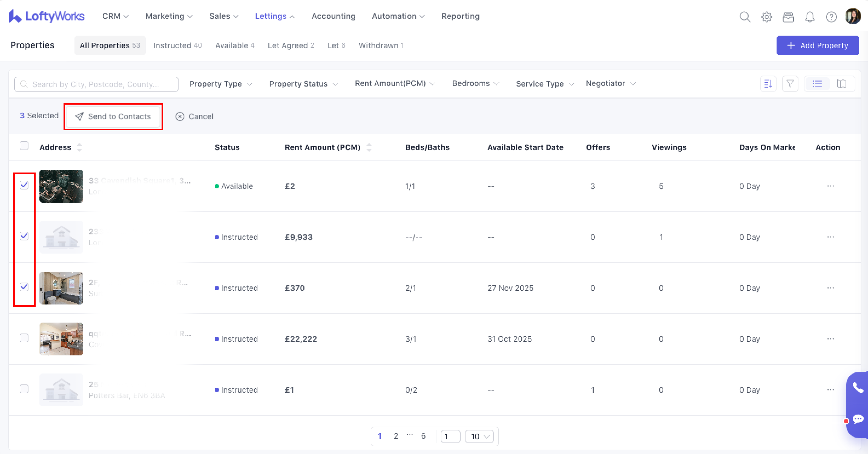868x454 pixels.
Task: Open the notifications bell
Action: point(810,16)
